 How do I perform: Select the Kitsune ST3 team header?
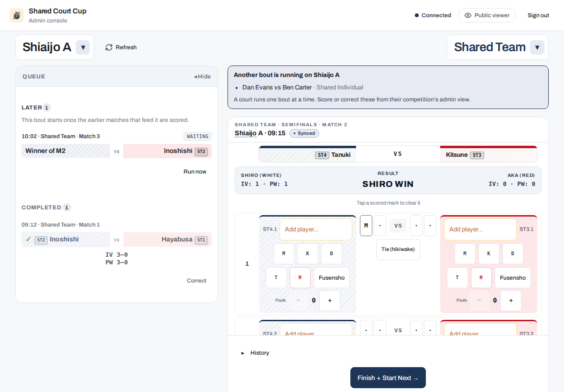tap(488, 154)
